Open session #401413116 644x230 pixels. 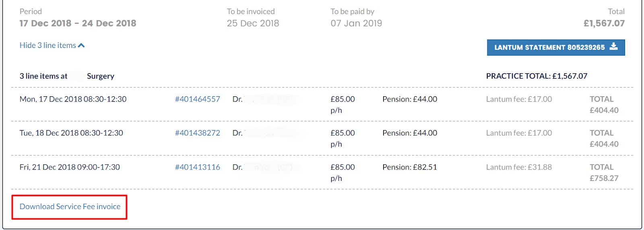point(198,167)
